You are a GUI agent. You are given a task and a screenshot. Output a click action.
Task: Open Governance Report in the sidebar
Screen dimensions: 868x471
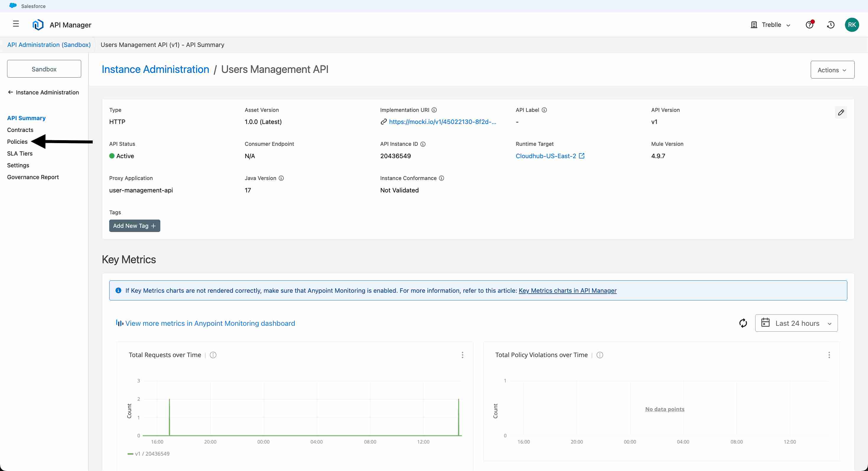[x=33, y=177]
